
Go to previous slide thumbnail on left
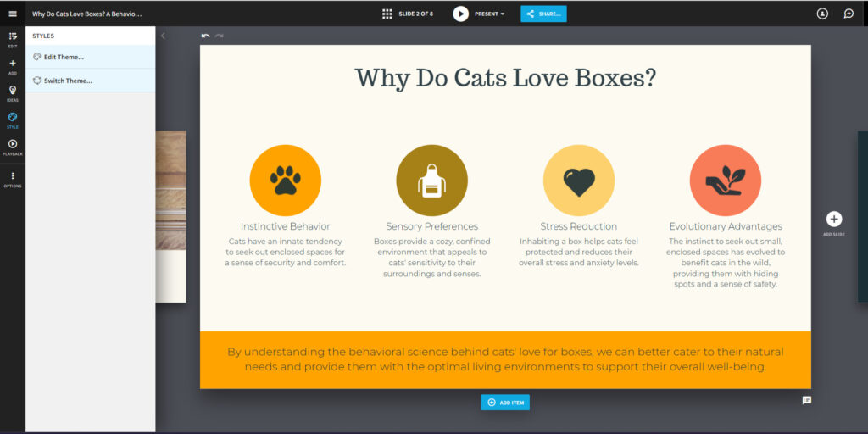(170, 216)
